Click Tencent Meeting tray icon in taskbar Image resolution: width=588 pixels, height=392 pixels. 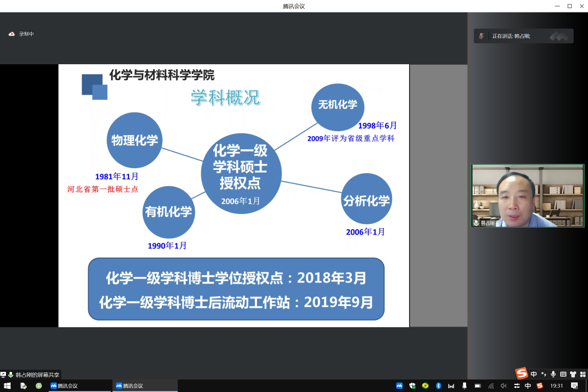tap(399, 386)
